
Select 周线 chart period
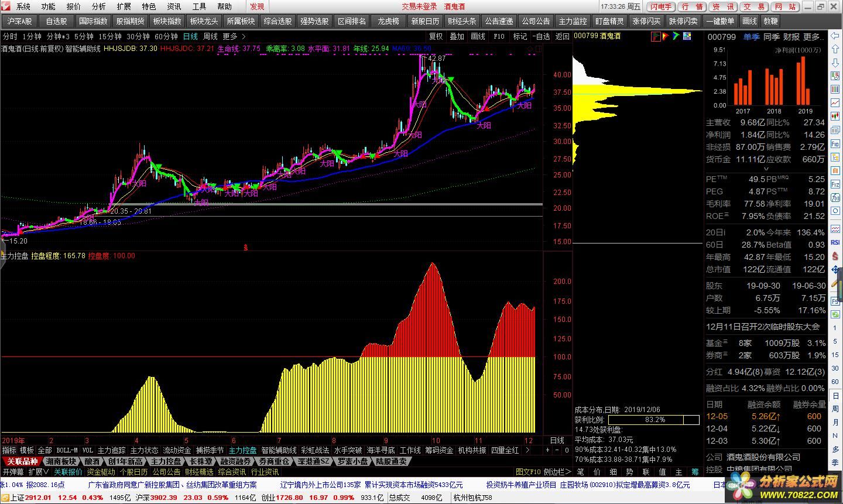210,36
